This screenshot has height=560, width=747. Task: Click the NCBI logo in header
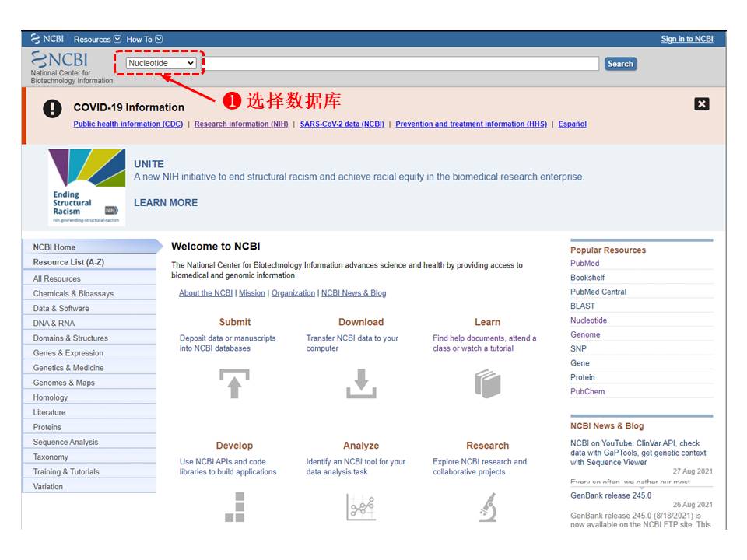click(61, 61)
